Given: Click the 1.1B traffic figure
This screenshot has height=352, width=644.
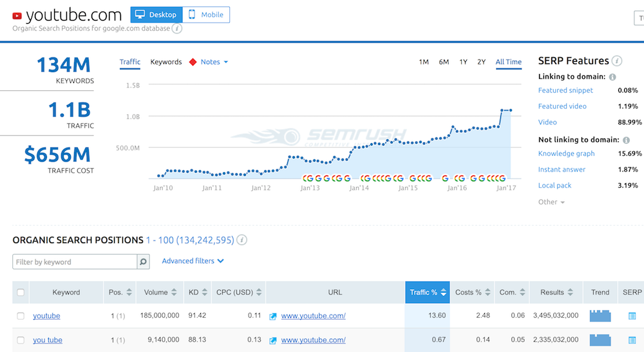Looking at the screenshot, I should pos(69,110).
